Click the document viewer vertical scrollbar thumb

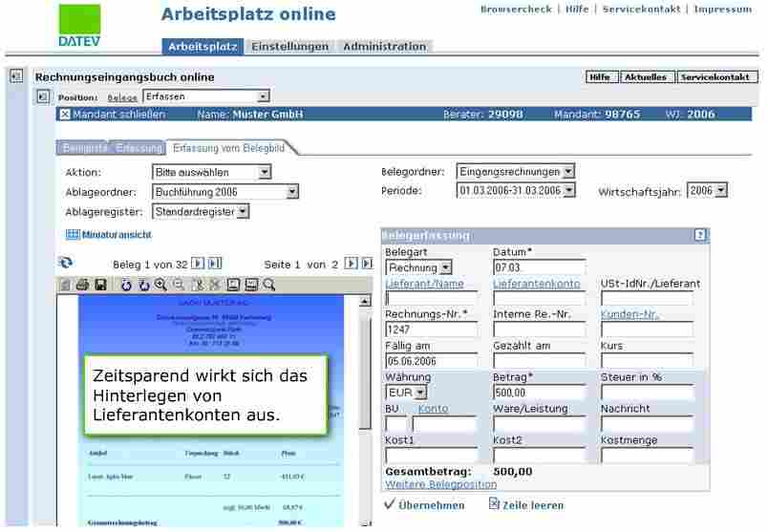(x=365, y=372)
